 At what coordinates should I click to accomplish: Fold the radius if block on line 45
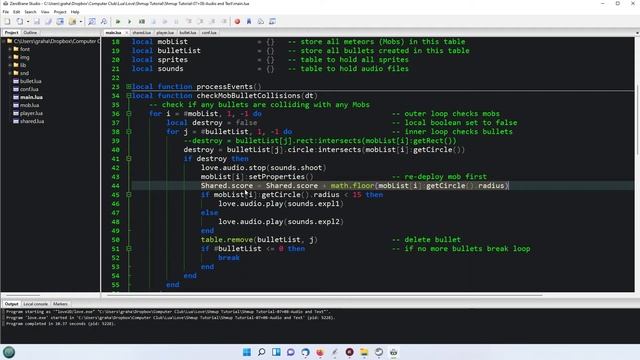point(129,194)
